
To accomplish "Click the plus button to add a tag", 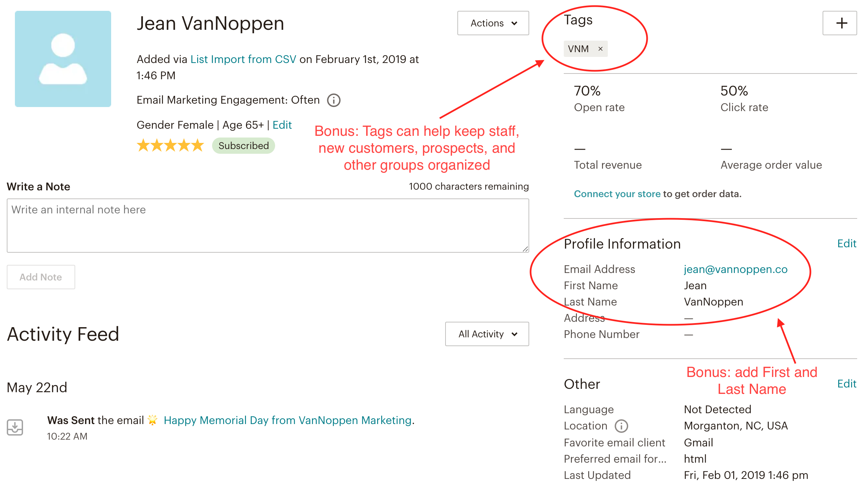I will pyautogui.click(x=840, y=23).
